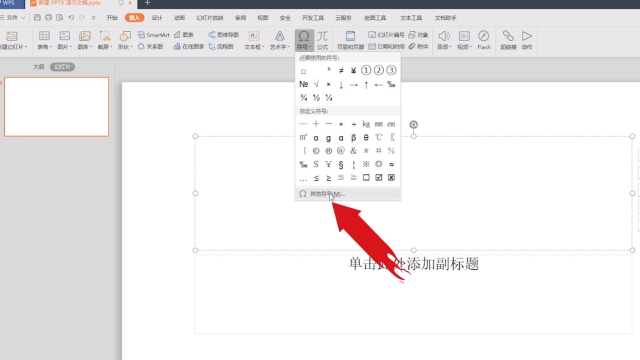Image resolution: width=640 pixels, height=360 pixels.
Task: Insert the β beta symbol
Action: [353, 138]
